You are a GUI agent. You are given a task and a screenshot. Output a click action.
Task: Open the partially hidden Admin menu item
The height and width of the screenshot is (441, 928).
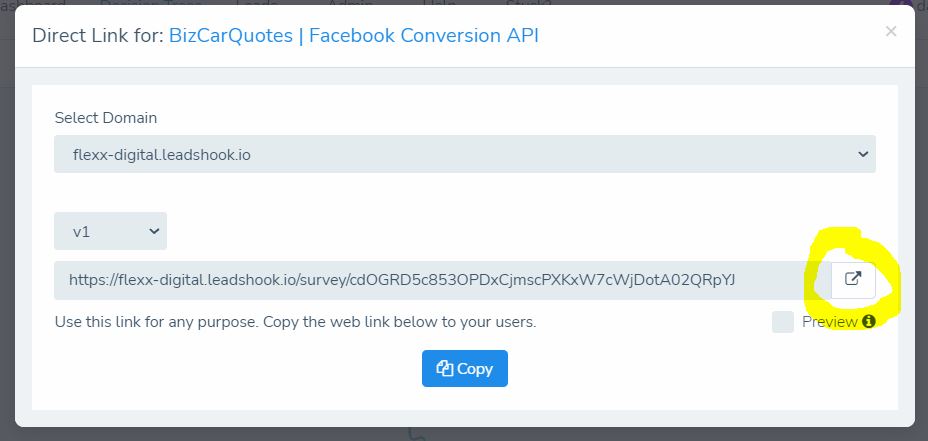(x=350, y=3)
